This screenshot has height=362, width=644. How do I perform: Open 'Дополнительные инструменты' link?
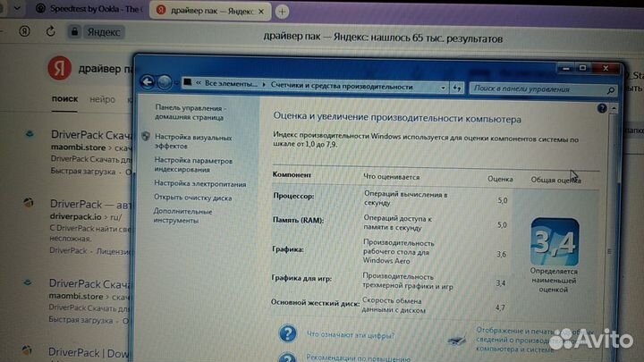tap(182, 216)
